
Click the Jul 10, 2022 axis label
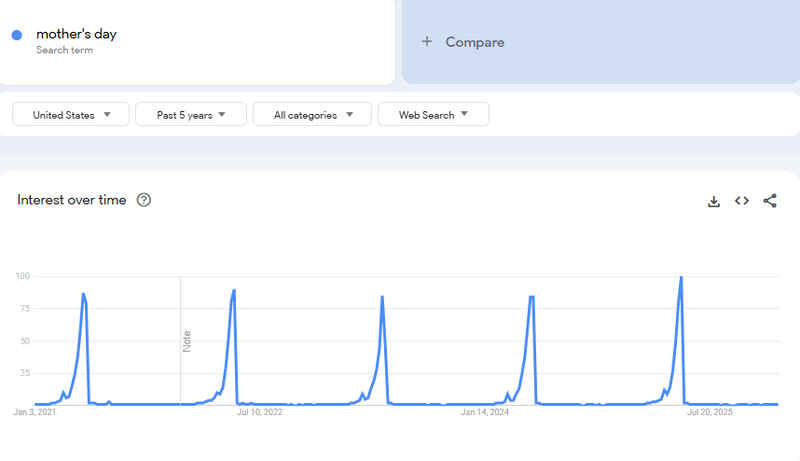pyautogui.click(x=260, y=412)
